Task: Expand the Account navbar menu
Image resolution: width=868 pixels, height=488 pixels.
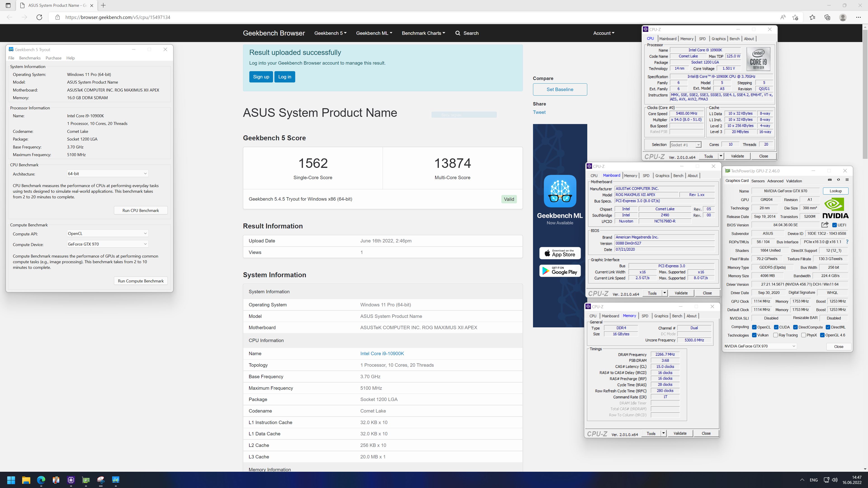Action: 604,33
